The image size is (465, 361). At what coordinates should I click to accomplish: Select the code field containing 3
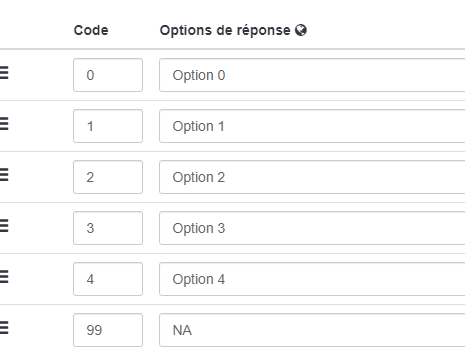coord(108,228)
